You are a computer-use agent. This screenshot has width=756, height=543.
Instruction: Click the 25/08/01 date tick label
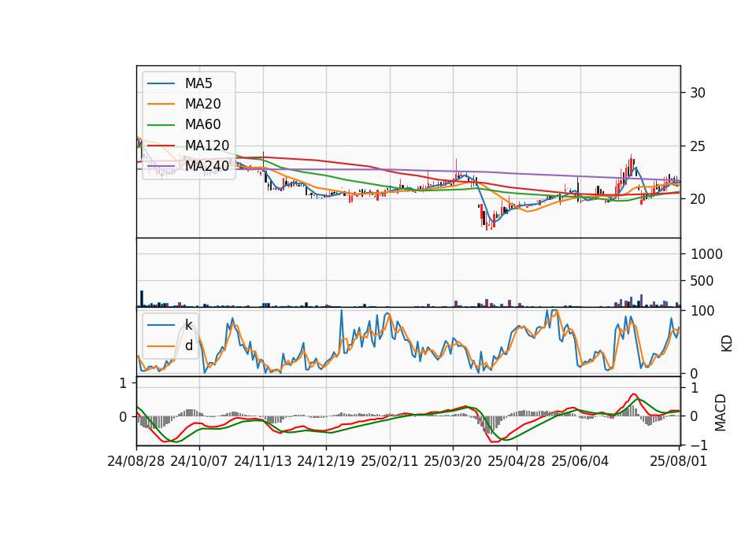point(678,461)
